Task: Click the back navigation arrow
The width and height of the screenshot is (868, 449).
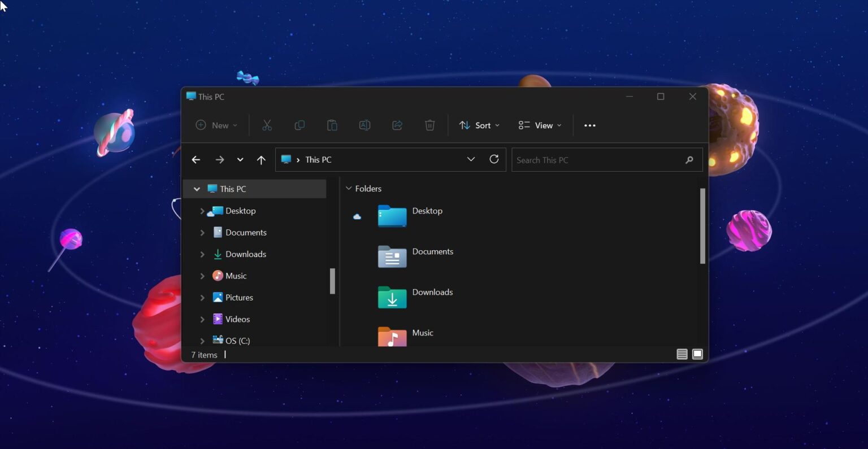Action: click(196, 159)
